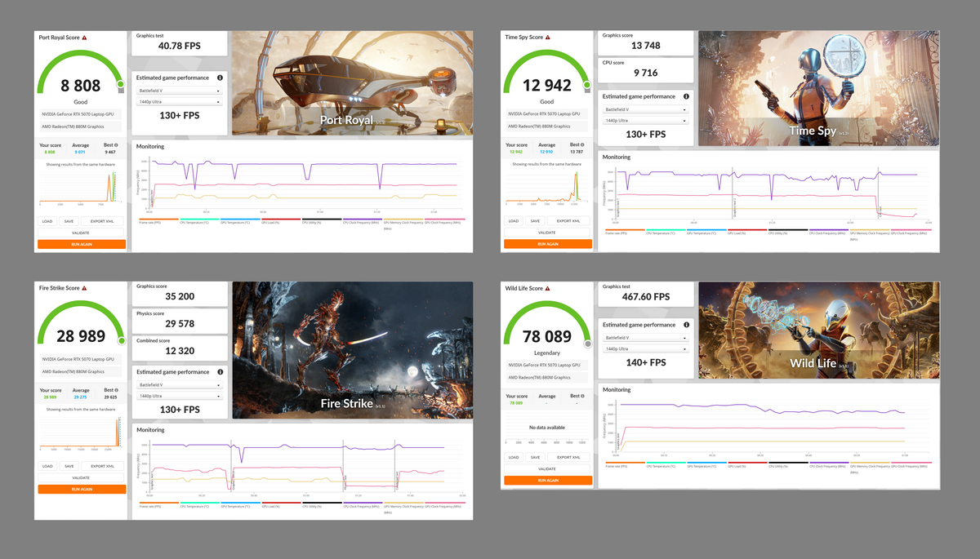Click SAVE in the Port Royal panel

[69, 221]
